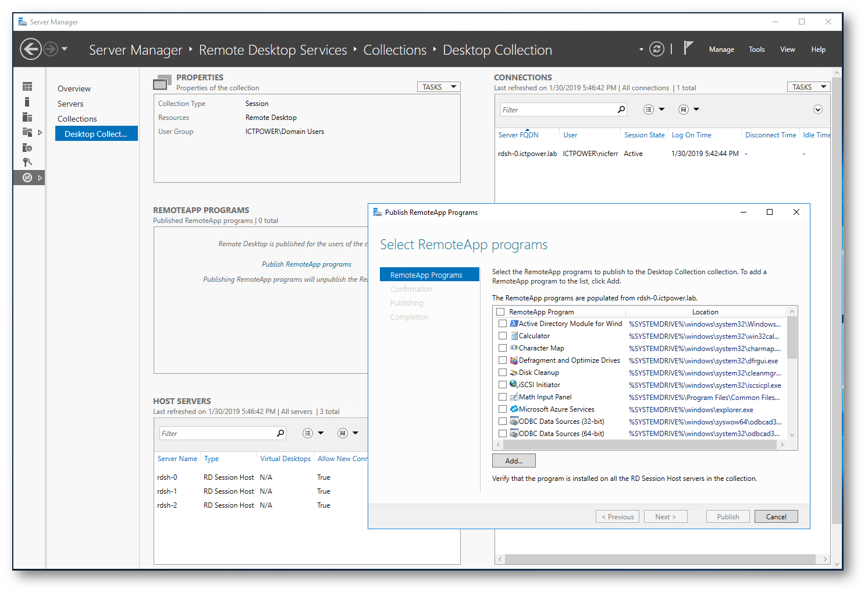This screenshot has width=868, height=595.
Task: Go back with the circled left arrow
Action: (31, 49)
